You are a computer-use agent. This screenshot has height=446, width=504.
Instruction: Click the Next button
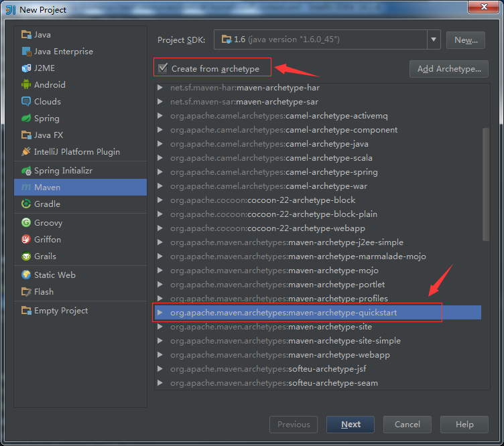(351, 425)
